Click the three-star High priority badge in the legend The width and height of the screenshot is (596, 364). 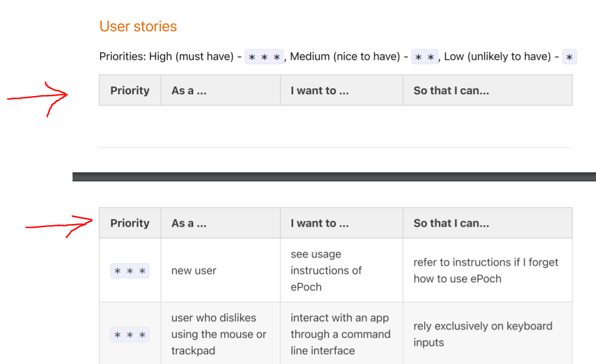(x=264, y=57)
